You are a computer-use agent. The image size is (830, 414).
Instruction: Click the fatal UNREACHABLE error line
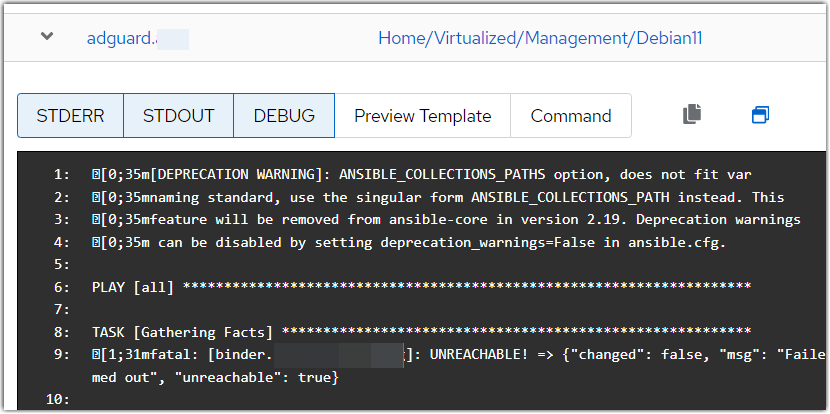click(450, 355)
